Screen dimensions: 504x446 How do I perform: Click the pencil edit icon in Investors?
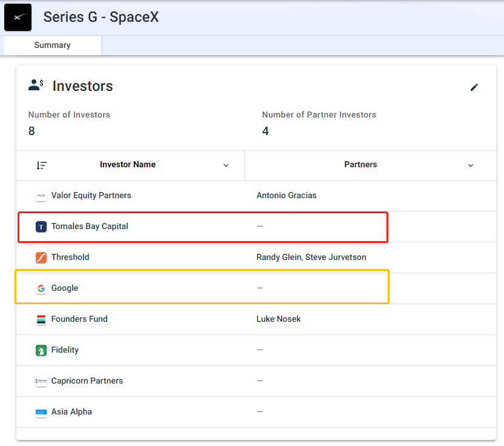coord(474,87)
